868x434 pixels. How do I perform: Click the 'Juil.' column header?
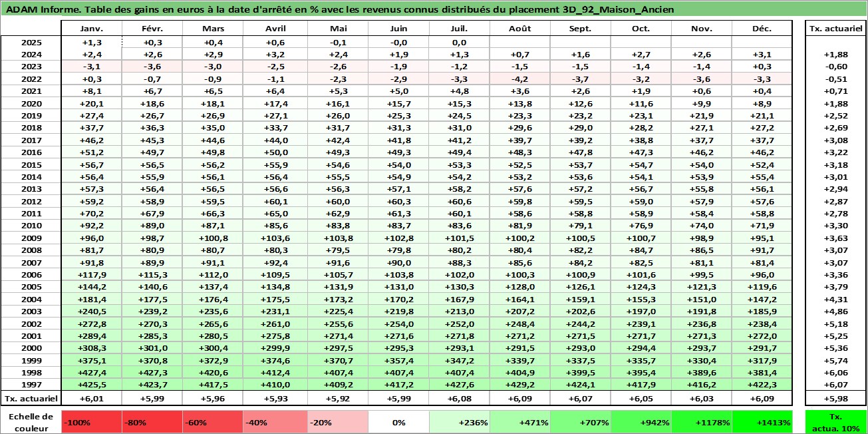460,29
